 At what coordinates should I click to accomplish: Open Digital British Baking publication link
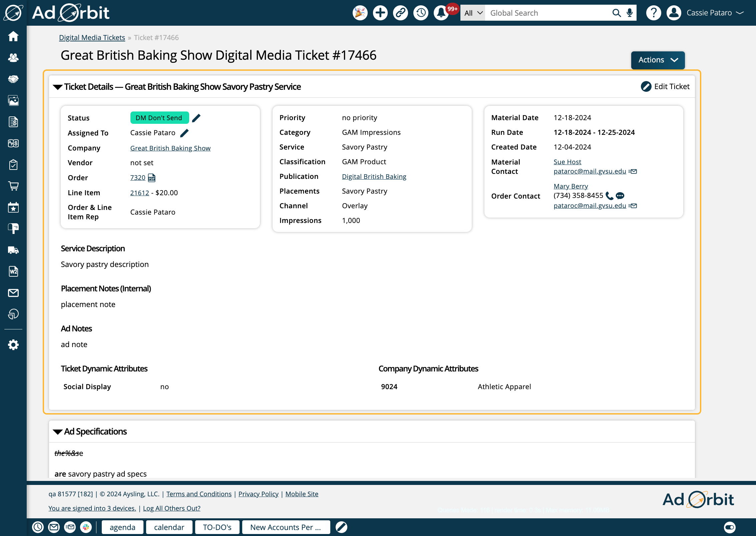pos(374,176)
